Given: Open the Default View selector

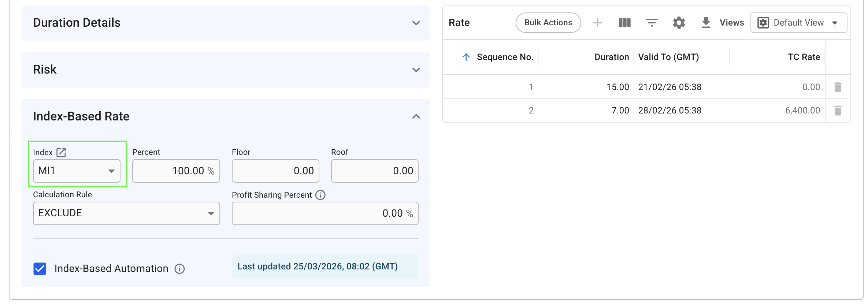Looking at the screenshot, I should pos(798,23).
